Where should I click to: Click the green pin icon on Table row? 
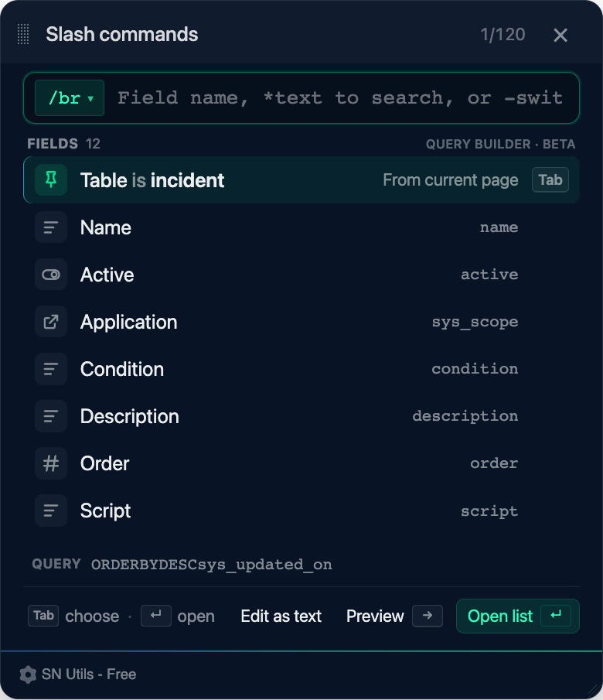click(x=51, y=180)
